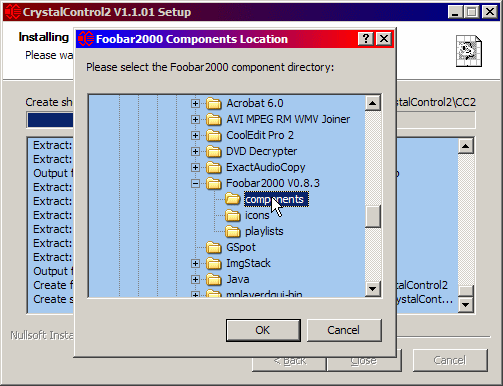Click the Java folder icon

pyautogui.click(x=214, y=279)
